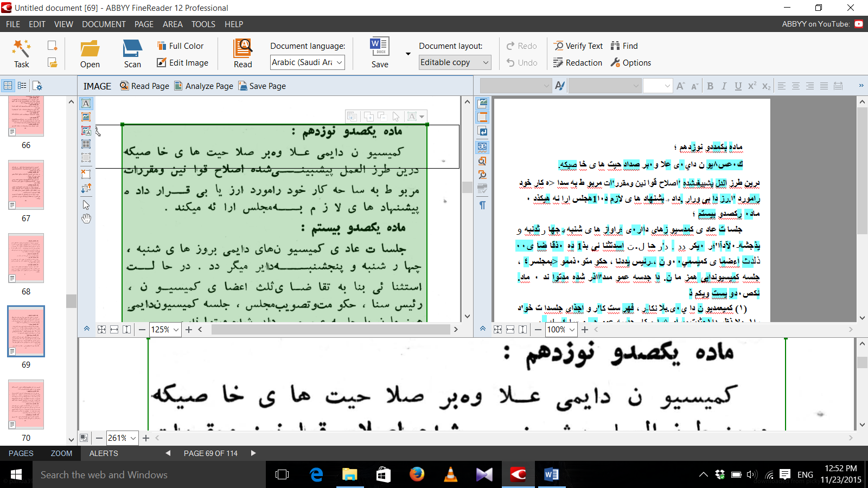Go to next page arrow in status bar

[253, 453]
